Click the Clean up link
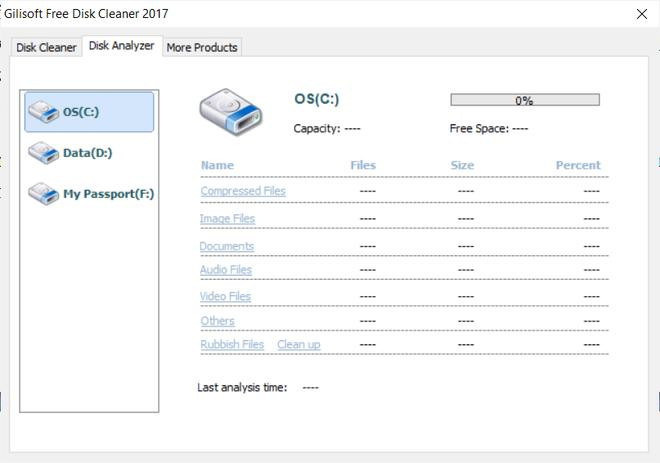660x463 pixels. point(299,345)
